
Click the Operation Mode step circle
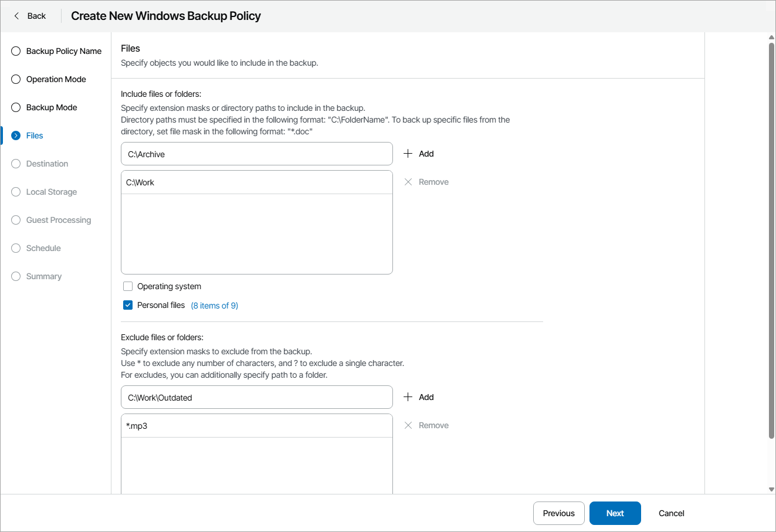click(16, 79)
